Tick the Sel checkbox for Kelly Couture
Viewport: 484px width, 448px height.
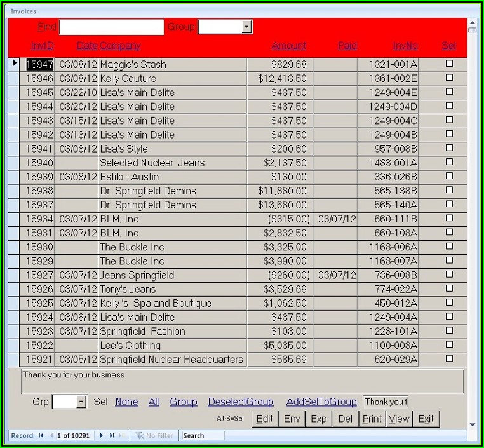449,78
